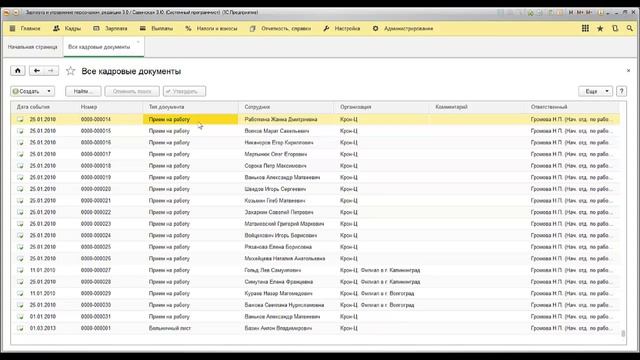Select employee Базин Антон Владимирович
Image resolution: width=640 pixels, height=360 pixels.
pos(278,328)
